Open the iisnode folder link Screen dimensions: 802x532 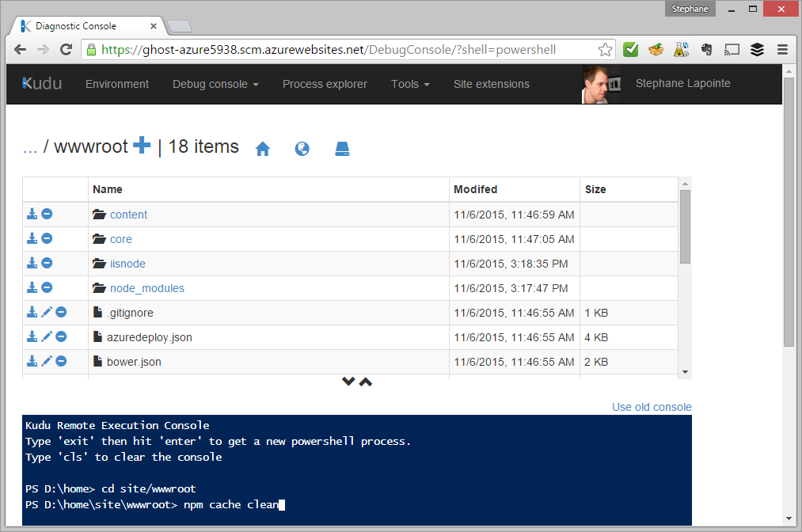tap(128, 264)
